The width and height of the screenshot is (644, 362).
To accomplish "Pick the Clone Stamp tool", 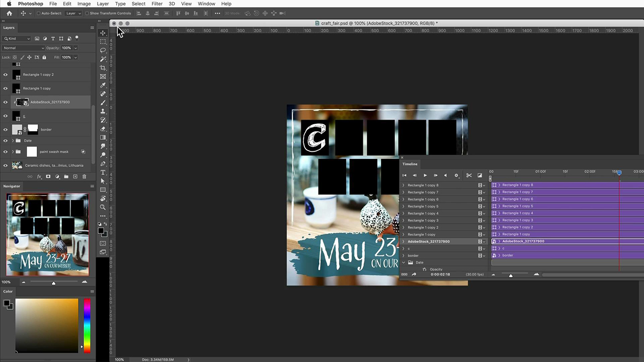I will point(103,111).
